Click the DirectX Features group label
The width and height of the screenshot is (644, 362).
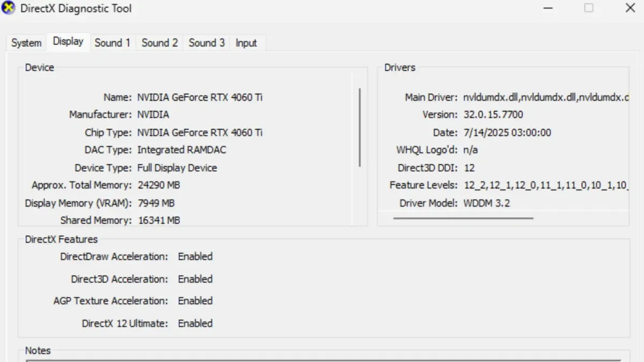click(x=61, y=239)
